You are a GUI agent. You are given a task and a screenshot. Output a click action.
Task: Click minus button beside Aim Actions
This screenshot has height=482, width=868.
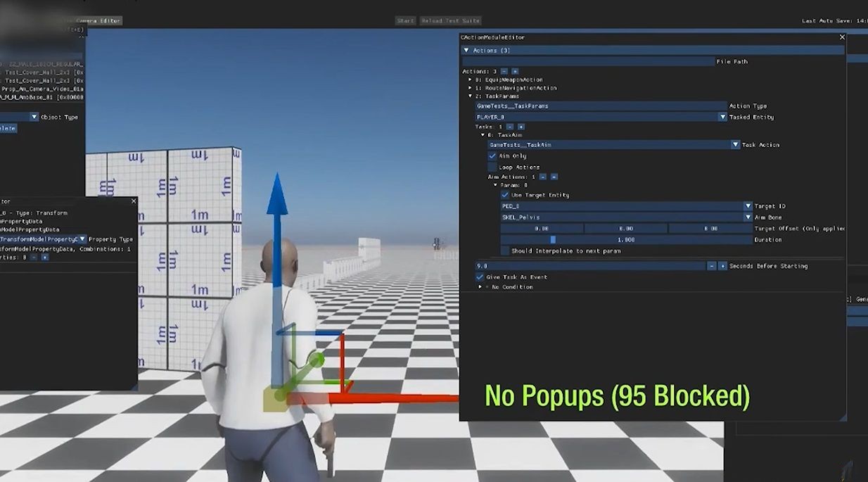[544, 177]
